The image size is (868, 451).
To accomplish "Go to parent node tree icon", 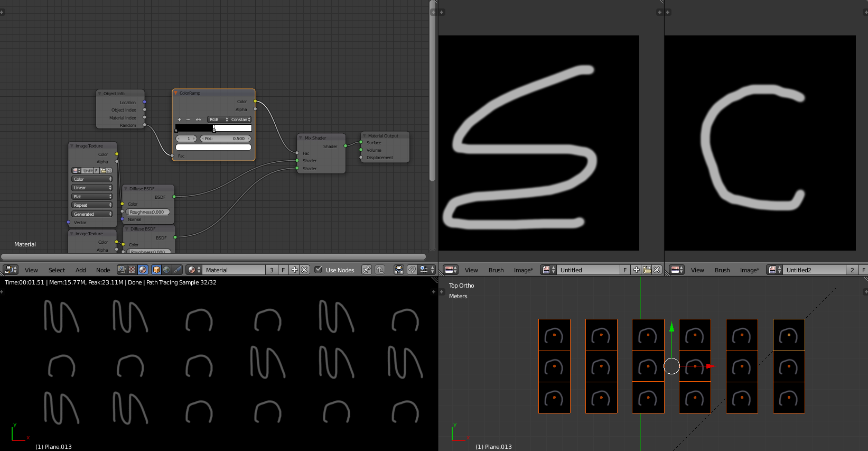I will pyautogui.click(x=380, y=270).
